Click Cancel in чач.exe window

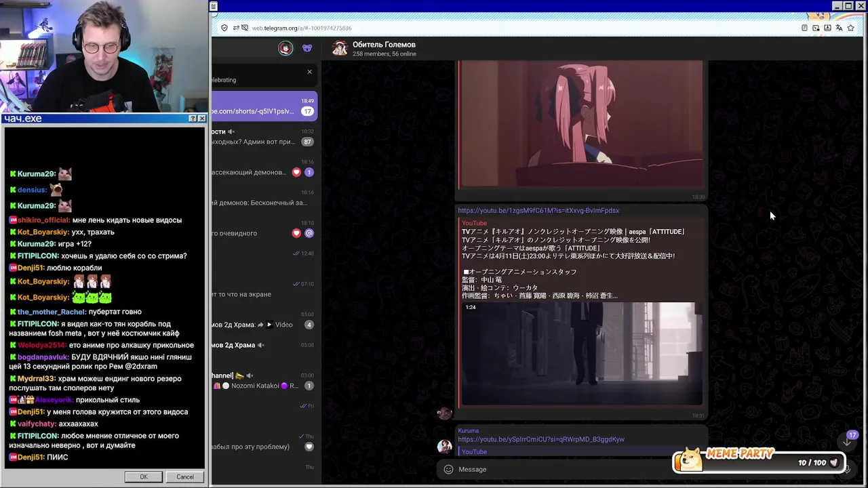(x=185, y=476)
